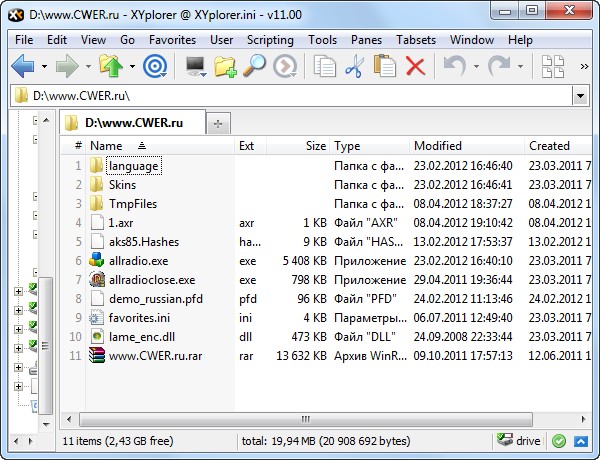
Task: Click the blue Back arrow button
Action: (x=22, y=67)
